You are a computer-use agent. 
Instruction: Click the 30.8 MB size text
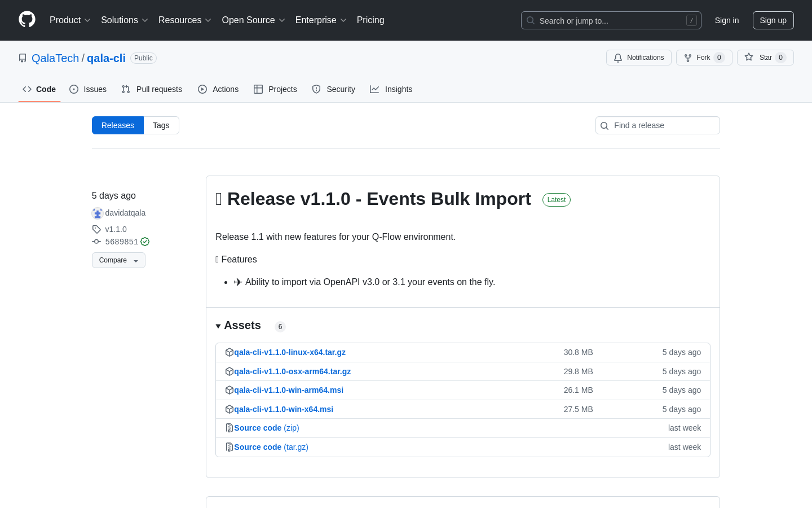point(579,352)
